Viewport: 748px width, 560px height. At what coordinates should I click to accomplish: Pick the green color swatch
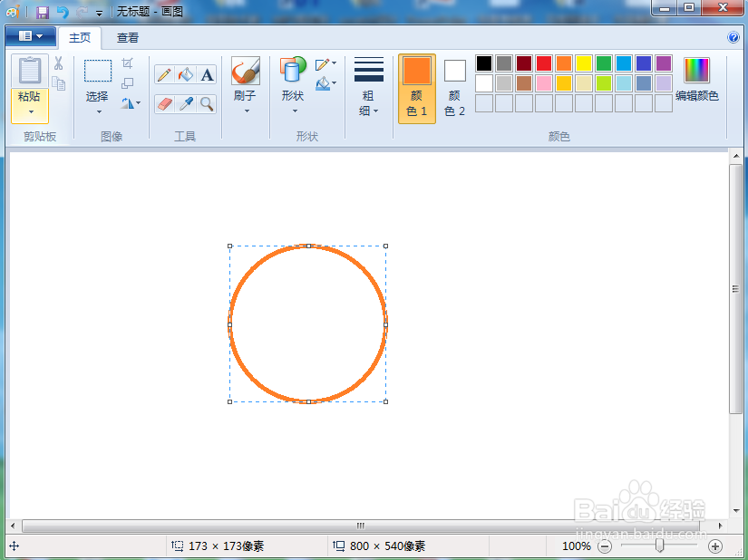tap(604, 63)
